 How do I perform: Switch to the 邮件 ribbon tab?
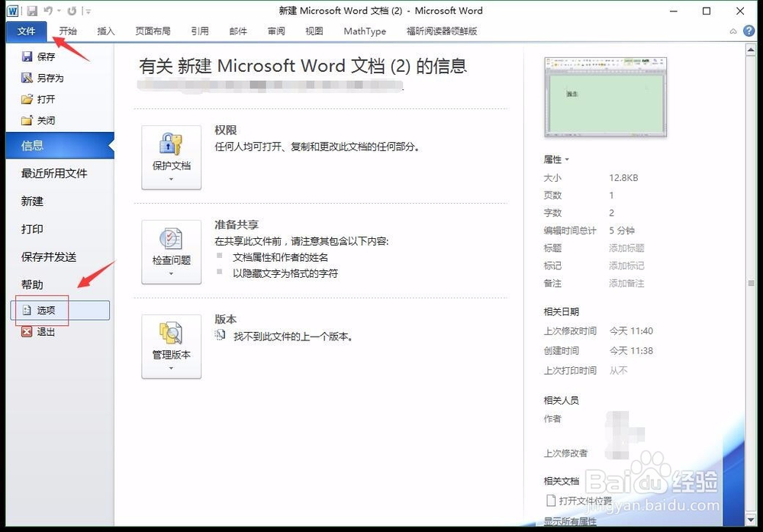point(238,31)
